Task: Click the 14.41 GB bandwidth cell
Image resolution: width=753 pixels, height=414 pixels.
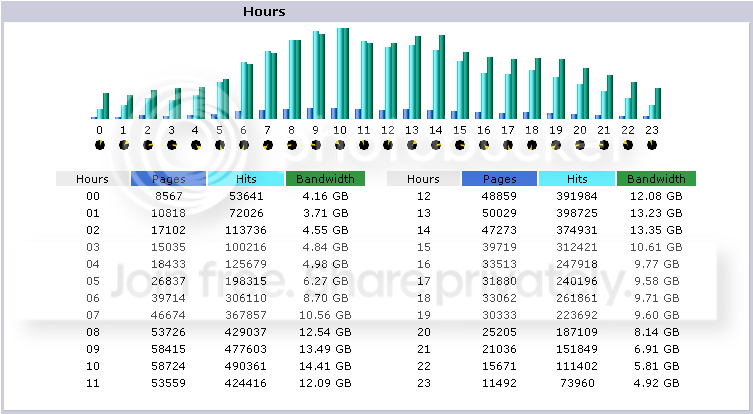Action: pyautogui.click(x=325, y=366)
